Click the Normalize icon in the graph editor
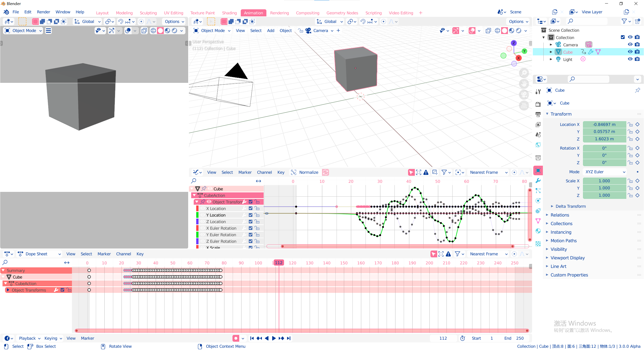Screen dimensions: 644x350 (x=293, y=172)
